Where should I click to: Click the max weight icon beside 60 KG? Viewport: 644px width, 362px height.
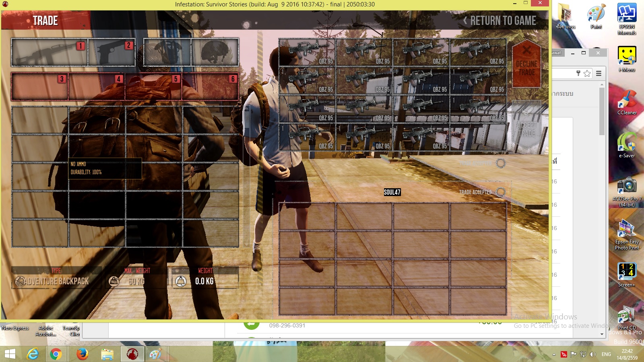pyautogui.click(x=114, y=281)
